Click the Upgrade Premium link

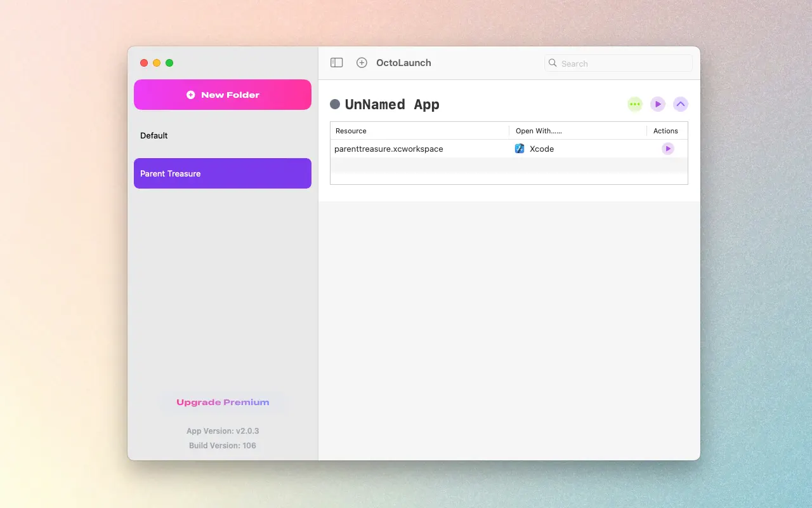coord(223,402)
